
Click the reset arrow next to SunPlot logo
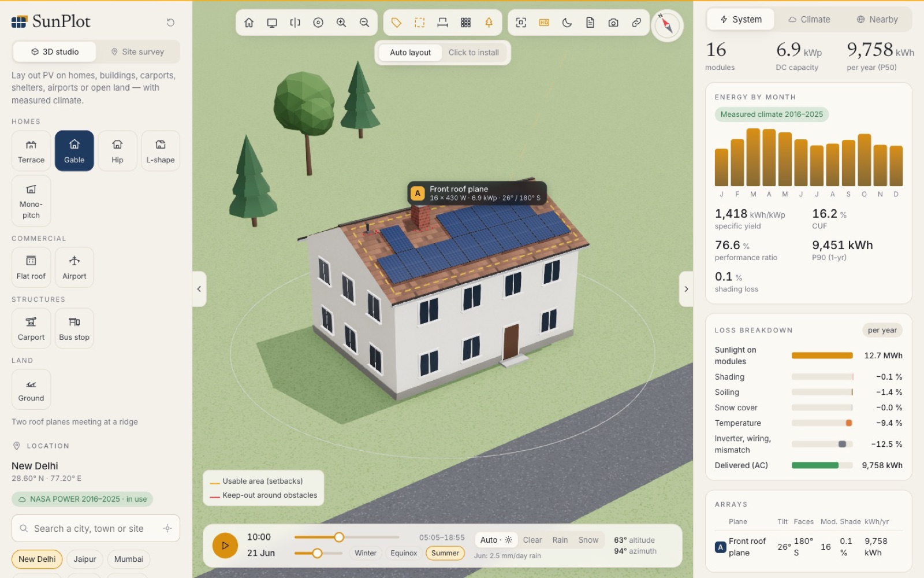pos(170,23)
